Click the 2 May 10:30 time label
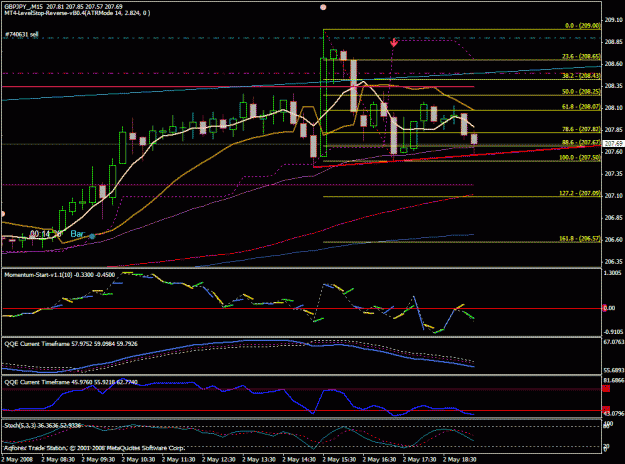Viewport: 625px width, 464px height. point(138,459)
